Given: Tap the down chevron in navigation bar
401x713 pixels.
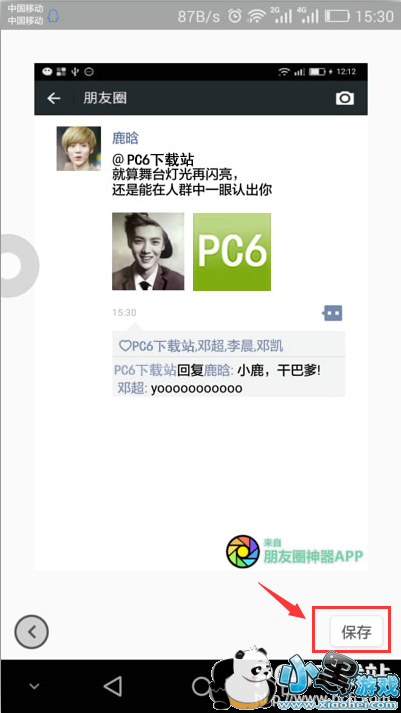Looking at the screenshot, I should [35, 686].
